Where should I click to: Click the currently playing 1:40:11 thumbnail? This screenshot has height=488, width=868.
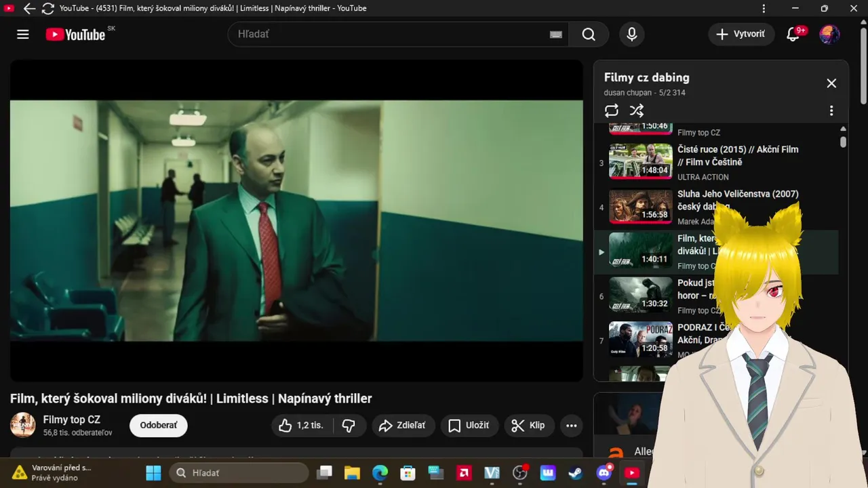pos(641,250)
